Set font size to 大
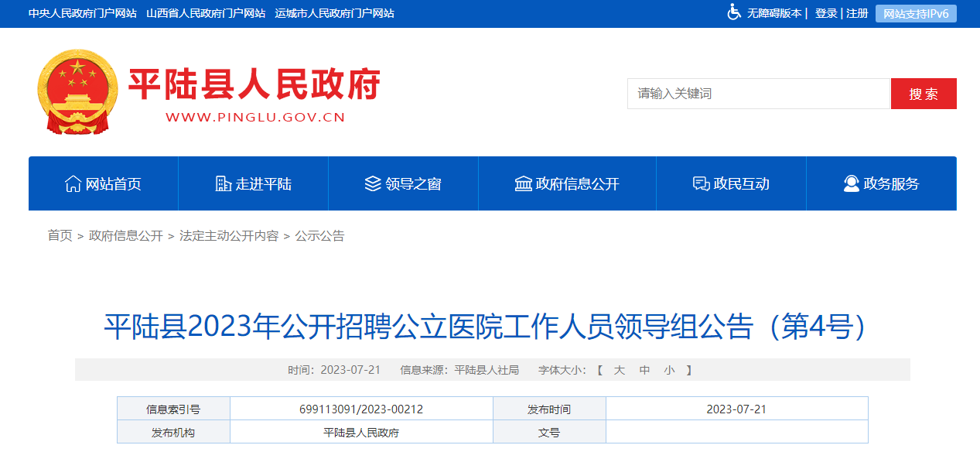 (619, 370)
